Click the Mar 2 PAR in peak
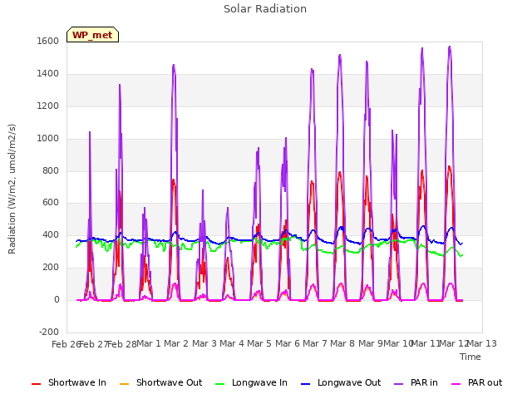The image size is (532, 399). (x=174, y=65)
